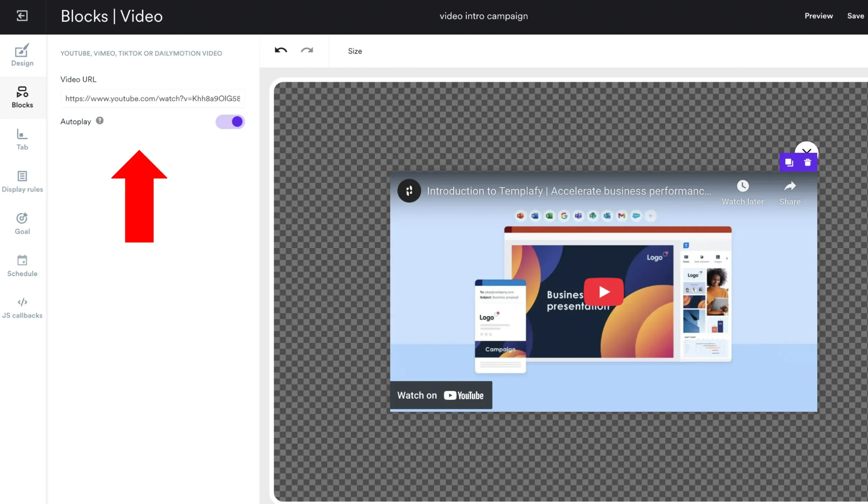
Task: Click the 'Blocks | Video' heading
Action: tap(112, 16)
